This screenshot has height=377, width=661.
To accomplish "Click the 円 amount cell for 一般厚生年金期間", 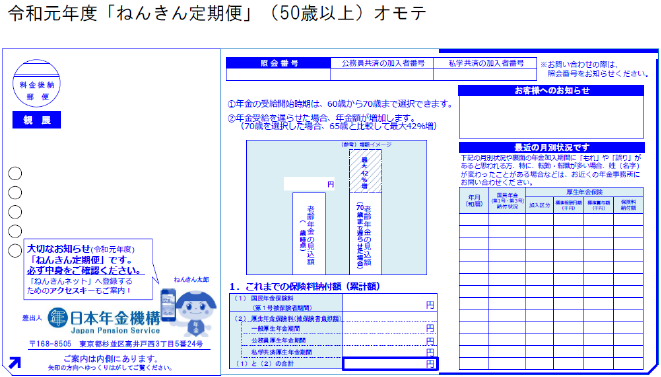I will click(390, 328).
